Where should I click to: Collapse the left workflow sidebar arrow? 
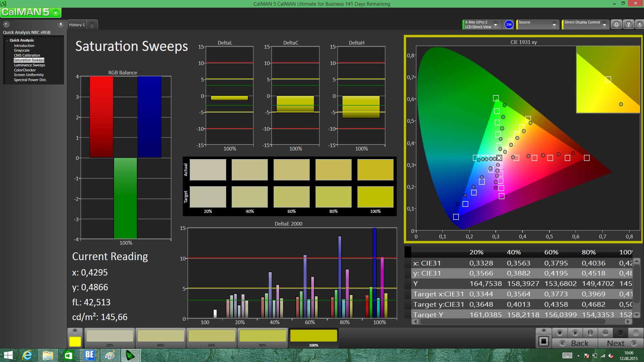point(61,24)
